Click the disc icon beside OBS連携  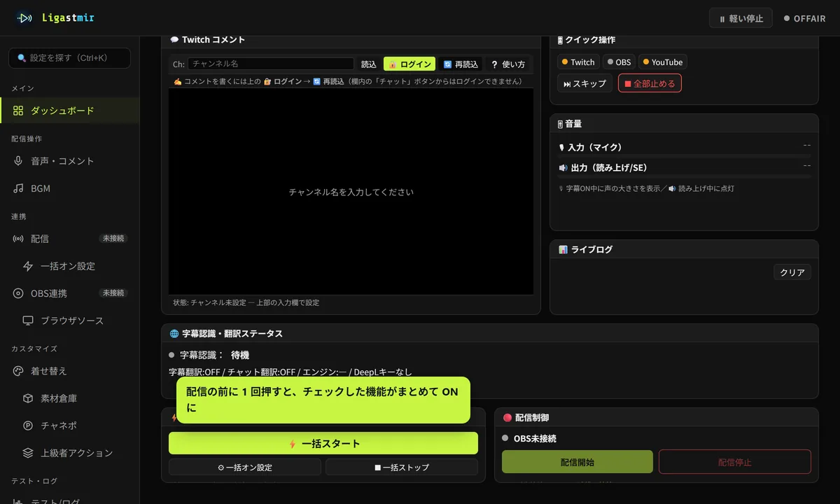coord(18,293)
